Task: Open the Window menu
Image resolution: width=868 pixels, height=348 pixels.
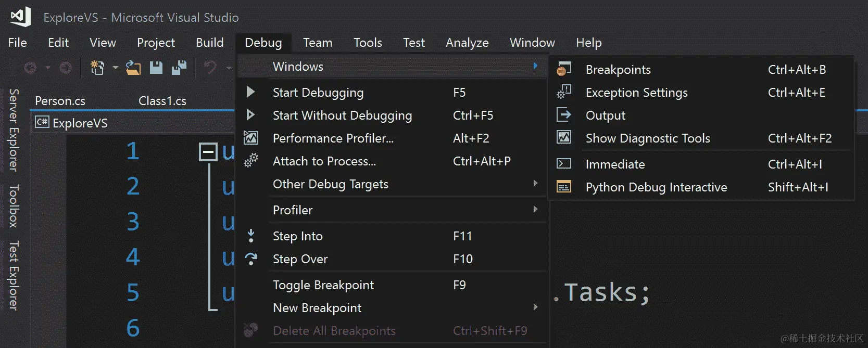Action: coord(532,43)
